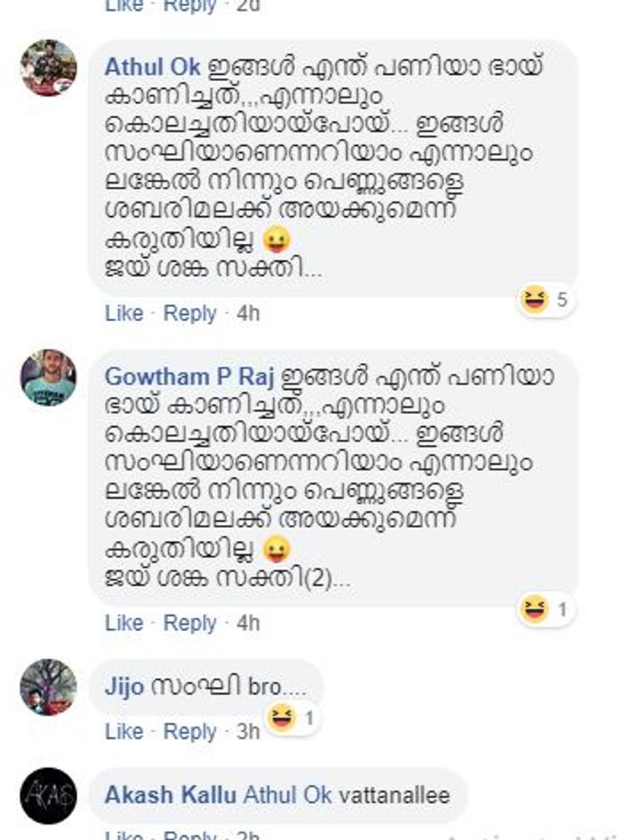Click the Athul Ok mention in Akash's comment

(x=287, y=795)
